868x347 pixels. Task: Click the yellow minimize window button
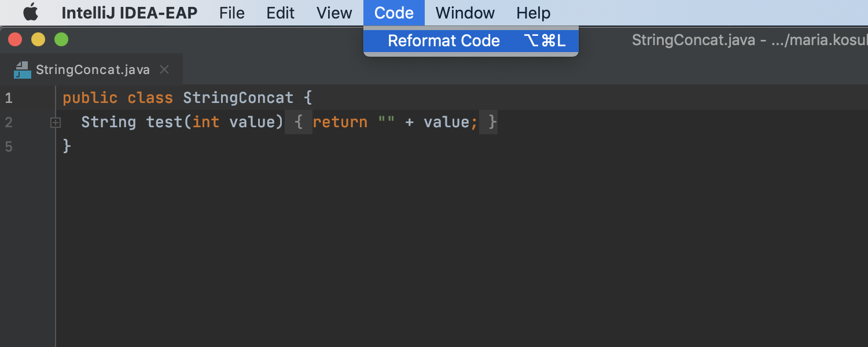point(38,39)
